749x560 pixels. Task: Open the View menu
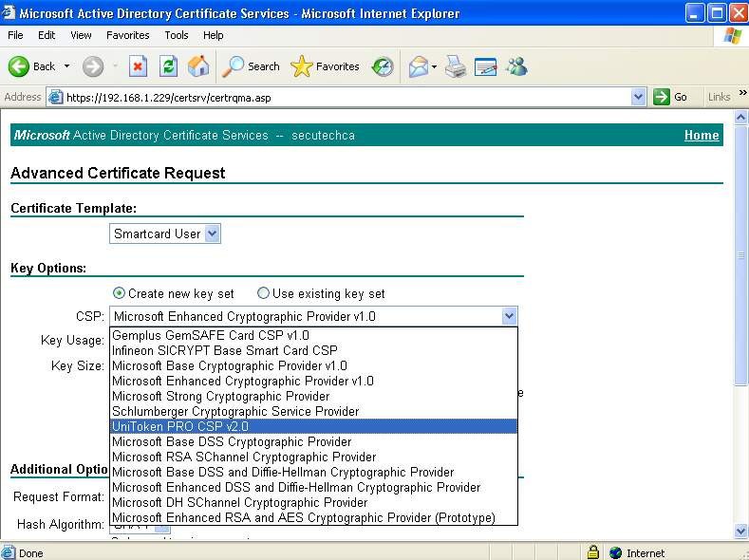(x=81, y=35)
